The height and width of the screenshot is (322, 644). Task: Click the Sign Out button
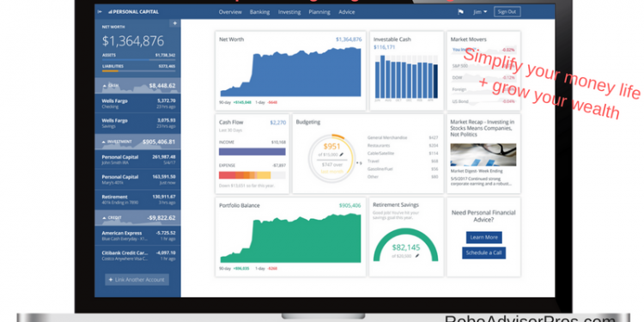tap(507, 12)
